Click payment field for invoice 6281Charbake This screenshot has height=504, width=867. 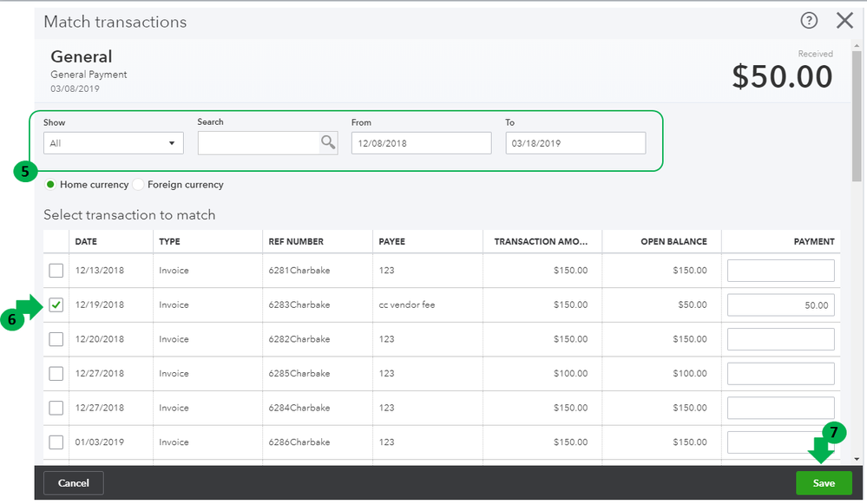click(x=780, y=271)
